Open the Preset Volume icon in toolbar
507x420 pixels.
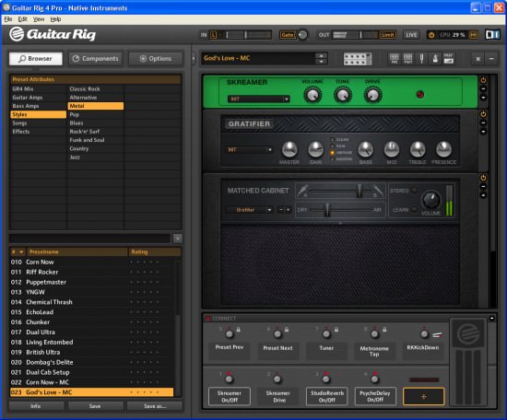click(x=449, y=58)
